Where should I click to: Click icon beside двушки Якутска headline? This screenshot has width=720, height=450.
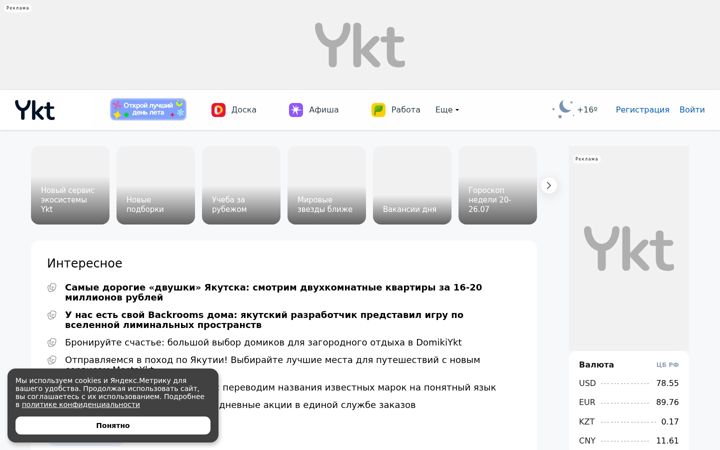(x=52, y=287)
